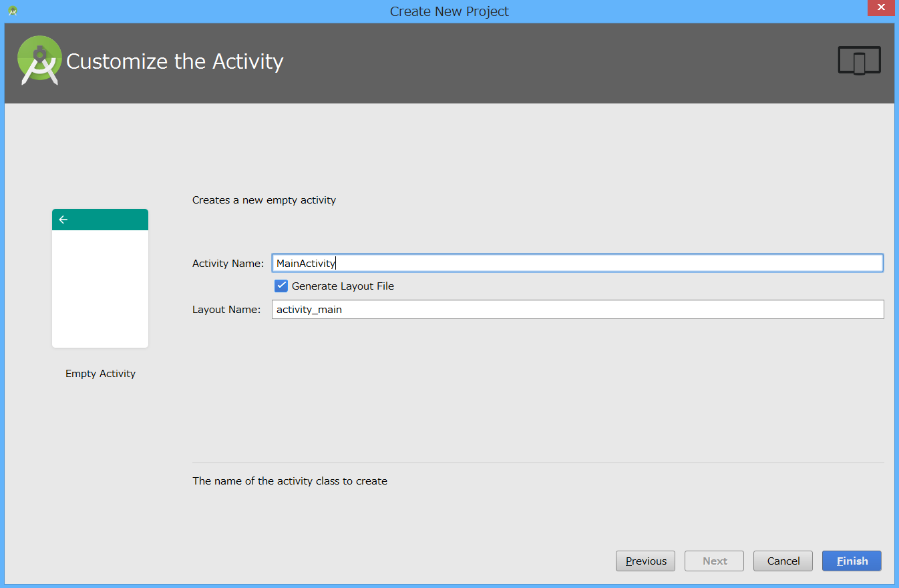Click the Create New Project title text

coord(449,11)
